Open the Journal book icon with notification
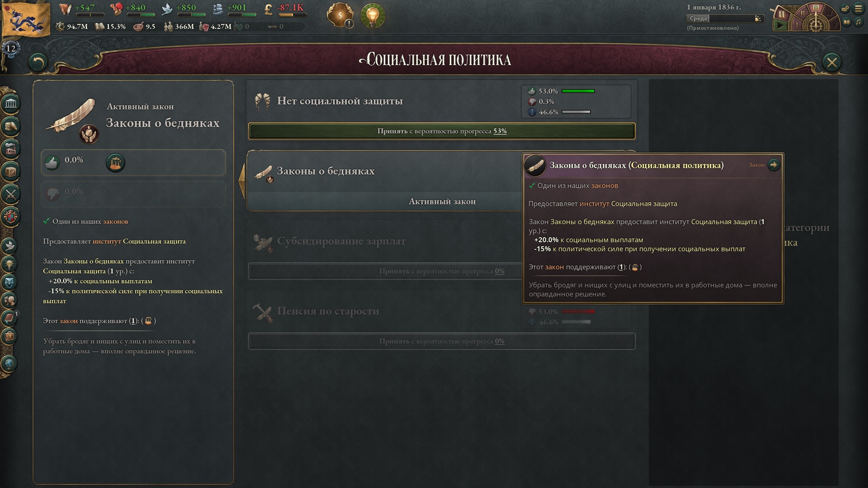This screenshot has height=488, width=868. click(x=10, y=318)
